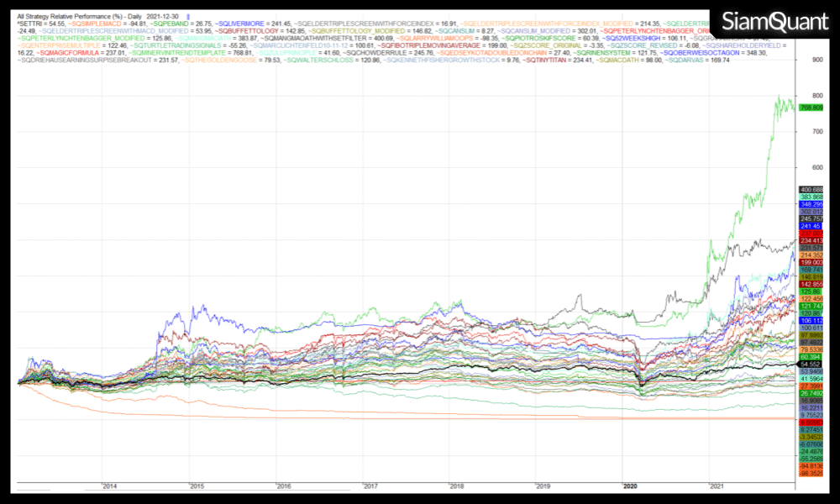Click the green peak line near 800

(780, 98)
